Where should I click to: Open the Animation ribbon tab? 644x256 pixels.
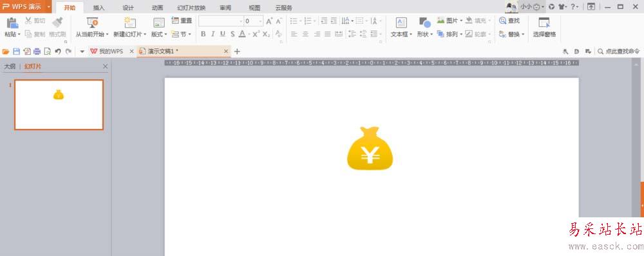(157, 8)
